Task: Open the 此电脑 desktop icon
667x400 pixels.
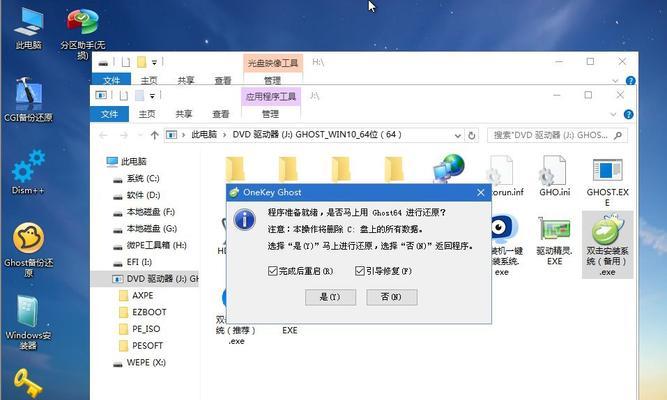Action: click(x=29, y=28)
